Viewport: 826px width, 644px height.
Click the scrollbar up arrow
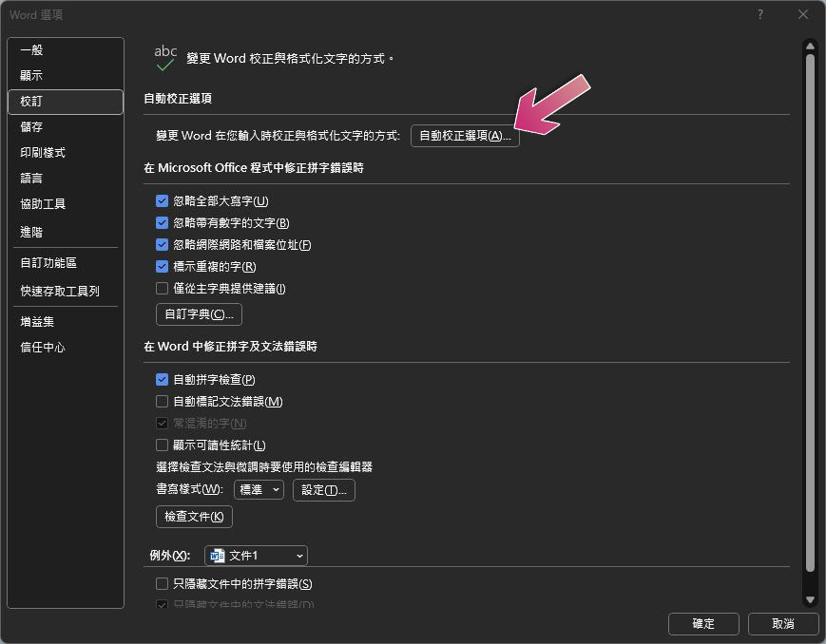(810, 46)
